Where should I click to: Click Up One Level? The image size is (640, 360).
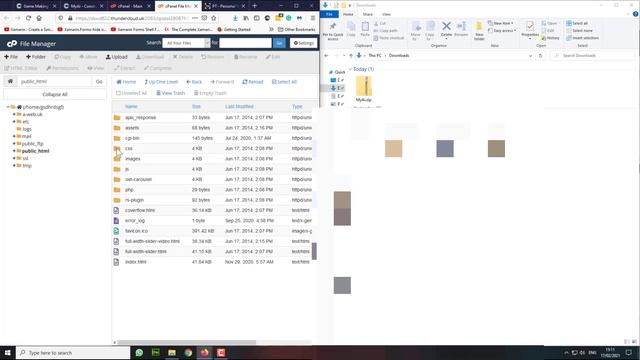[x=161, y=82]
